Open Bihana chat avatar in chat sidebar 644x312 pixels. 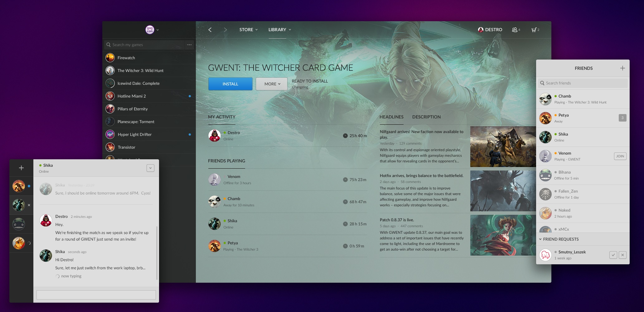[19, 224]
